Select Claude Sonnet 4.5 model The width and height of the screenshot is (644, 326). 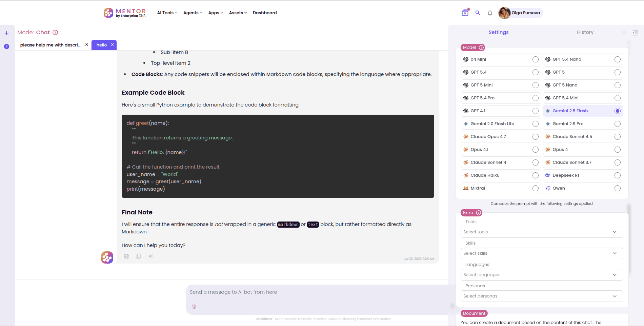(583, 137)
